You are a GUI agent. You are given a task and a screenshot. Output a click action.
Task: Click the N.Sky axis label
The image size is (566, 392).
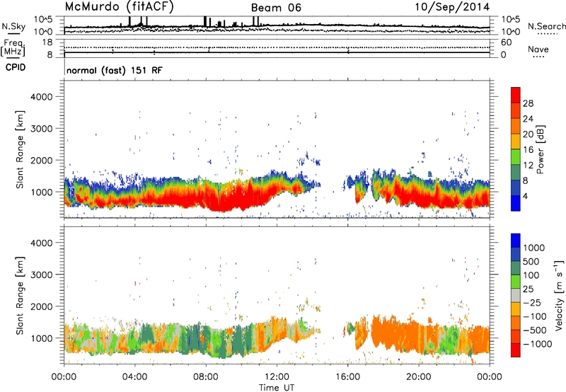tap(13, 26)
